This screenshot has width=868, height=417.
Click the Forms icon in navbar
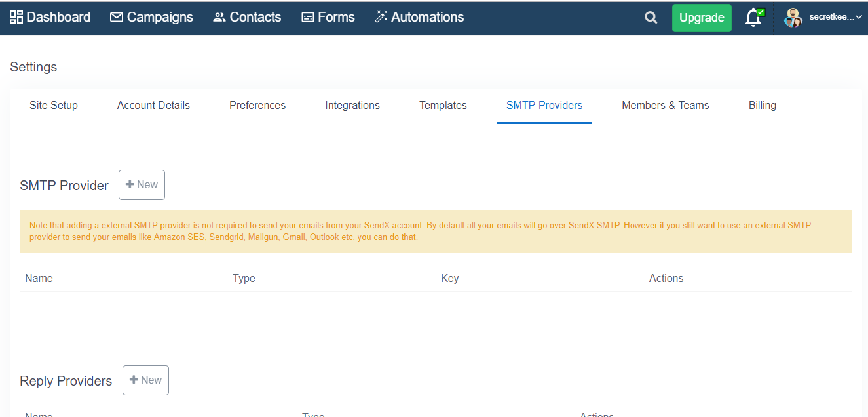tap(308, 18)
